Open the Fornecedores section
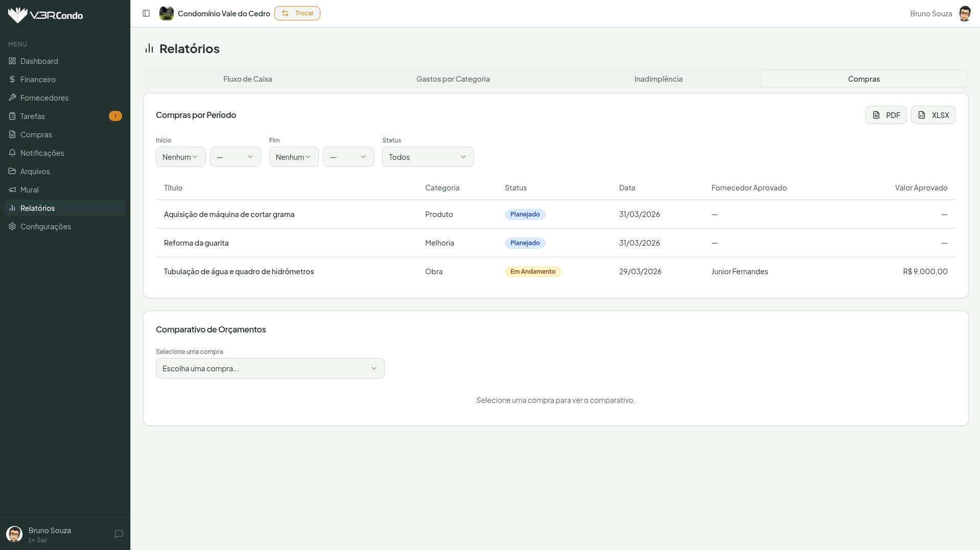 coord(44,98)
